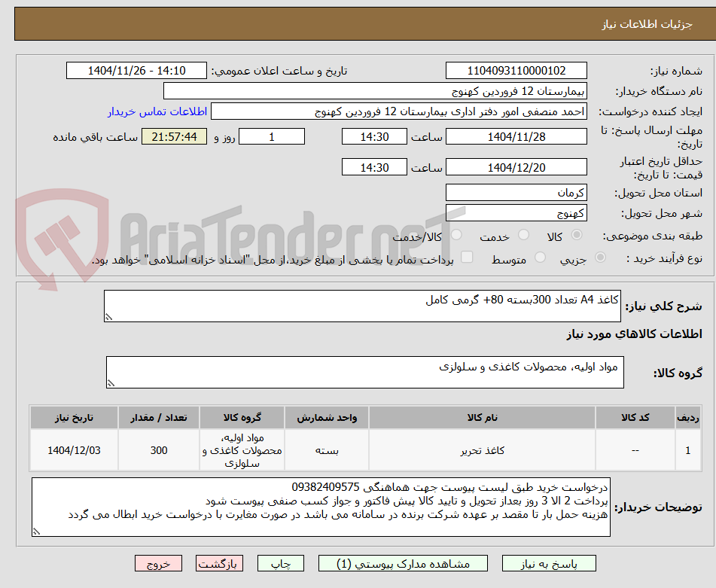Screen dimensions: 716x588
Task: Toggle the اسناد خزانه اسلامی payment checkbox
Action: tap(467, 257)
